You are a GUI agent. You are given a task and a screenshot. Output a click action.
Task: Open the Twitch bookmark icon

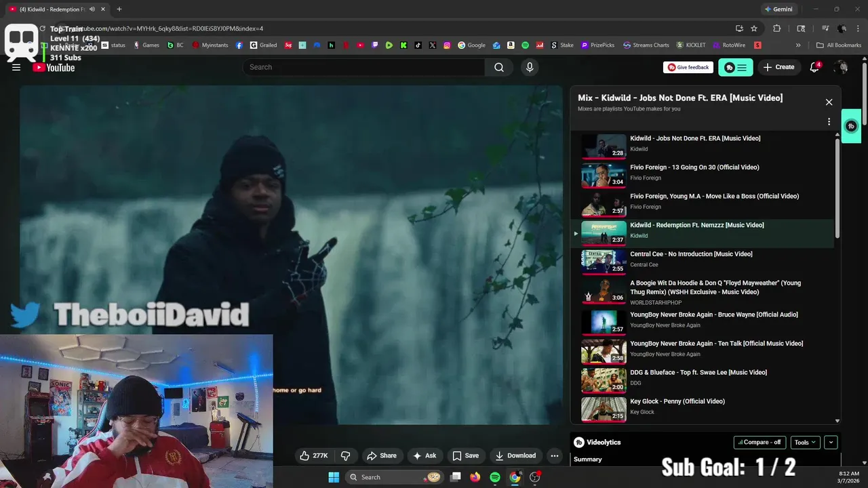375,45
